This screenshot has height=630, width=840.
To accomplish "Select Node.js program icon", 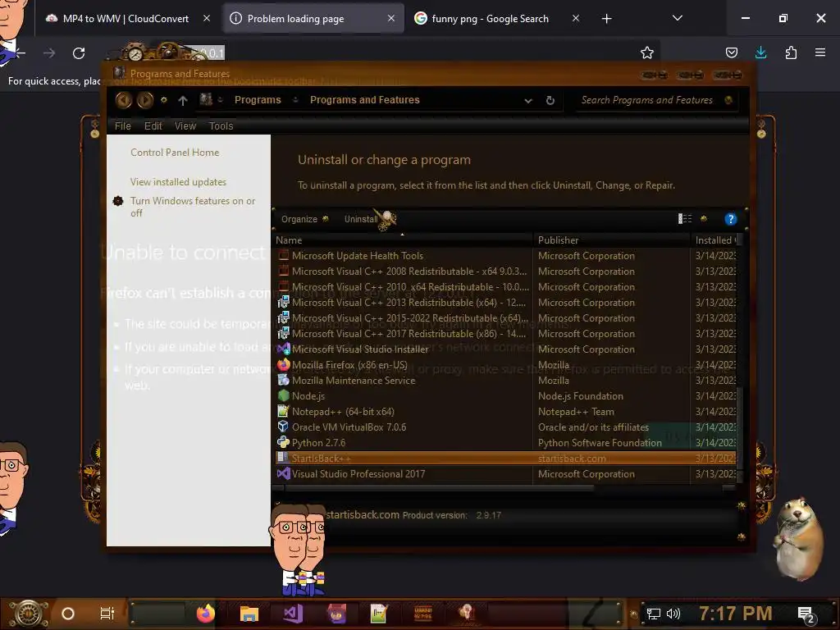I will [x=283, y=396].
